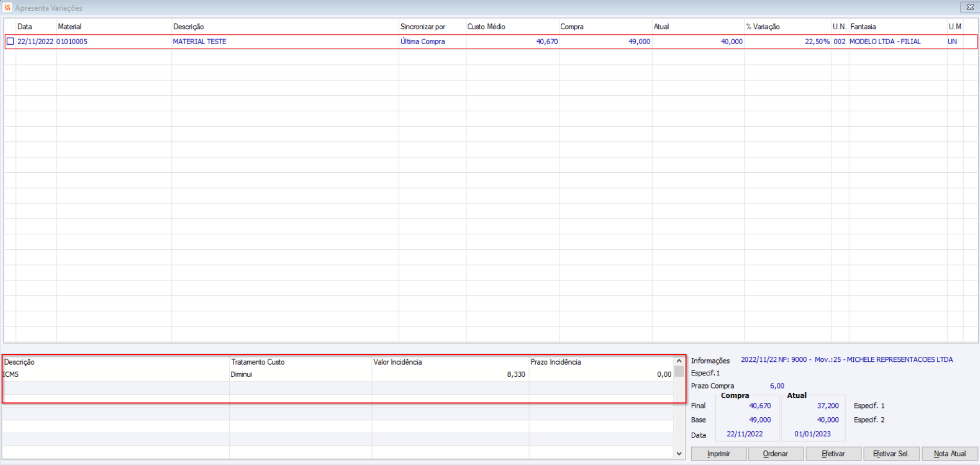Click the Base Compra value 49,000 in the summary
This screenshot has width=980, height=465.
tap(760, 420)
